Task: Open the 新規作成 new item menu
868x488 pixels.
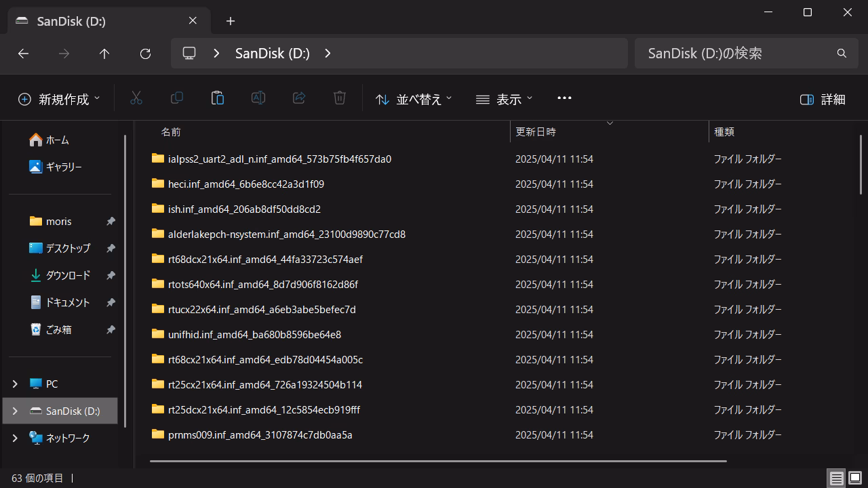Action: coord(59,100)
